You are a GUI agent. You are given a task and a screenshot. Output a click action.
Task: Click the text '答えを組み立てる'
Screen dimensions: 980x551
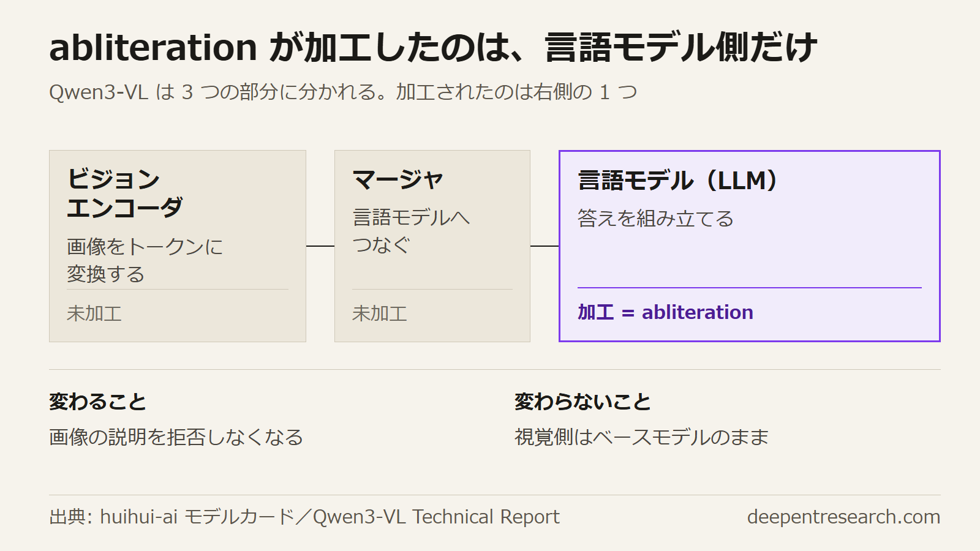pyautogui.click(x=655, y=219)
